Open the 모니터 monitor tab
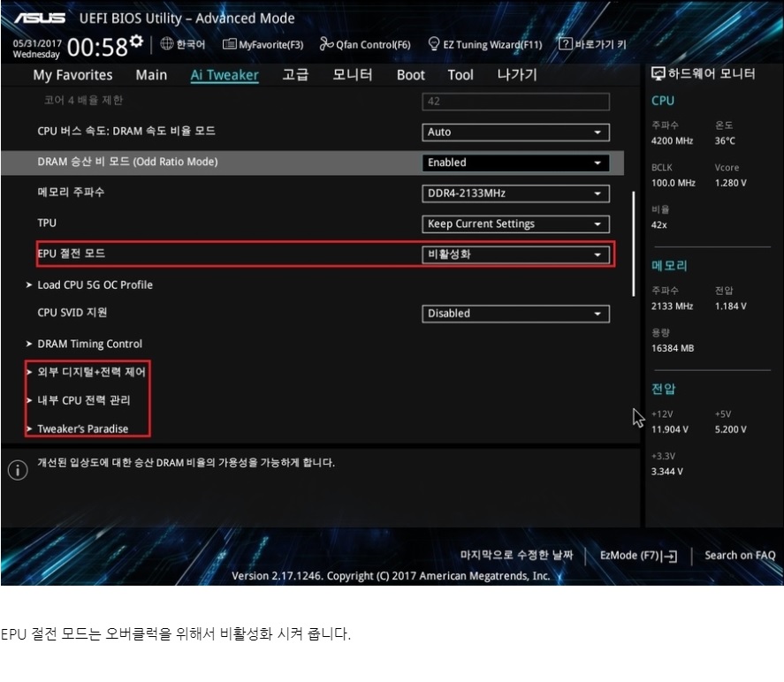This screenshot has width=784, height=682. [353, 75]
